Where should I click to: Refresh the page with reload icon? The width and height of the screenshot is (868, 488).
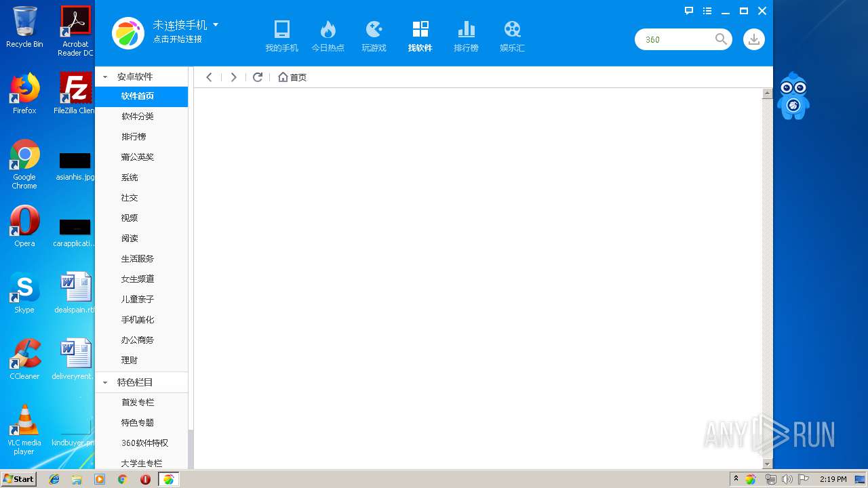(258, 77)
